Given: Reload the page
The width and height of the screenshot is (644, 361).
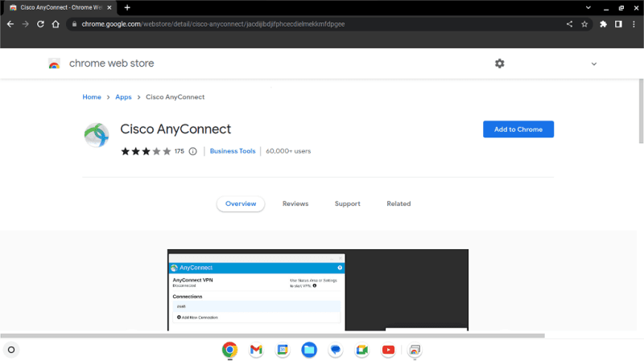Looking at the screenshot, I should (x=40, y=24).
